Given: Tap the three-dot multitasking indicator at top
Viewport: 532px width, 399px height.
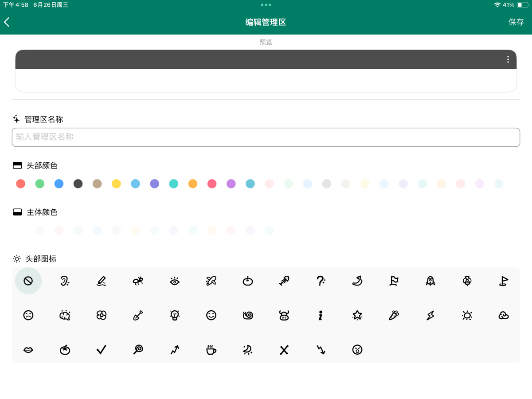Looking at the screenshot, I should (x=266, y=5).
